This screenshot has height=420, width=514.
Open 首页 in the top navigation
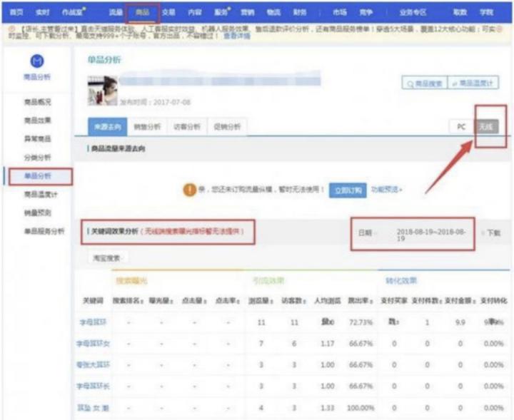click(16, 12)
